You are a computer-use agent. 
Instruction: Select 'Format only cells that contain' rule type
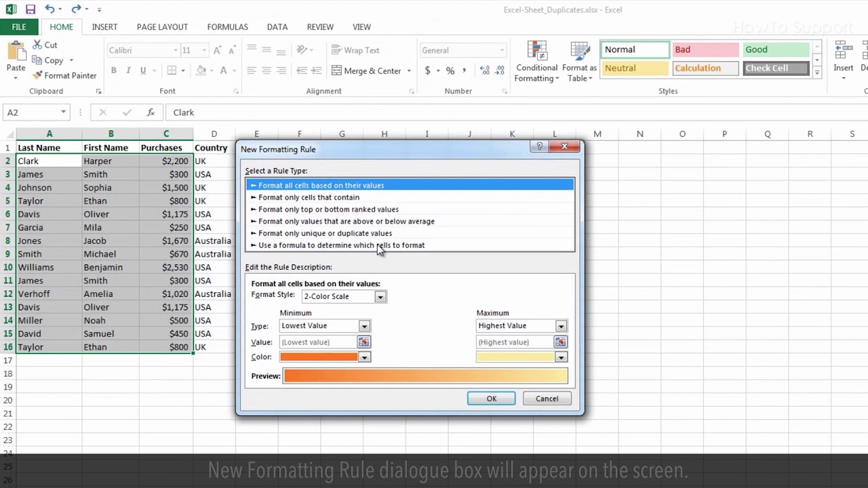pos(410,197)
